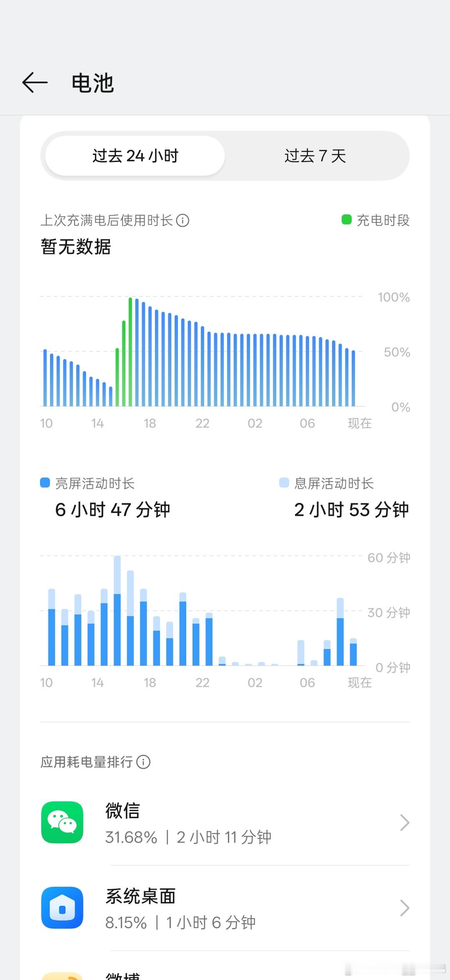Viewport: 450px width, 980px height.
Task: Tap the back arrow icon
Action: (x=35, y=82)
